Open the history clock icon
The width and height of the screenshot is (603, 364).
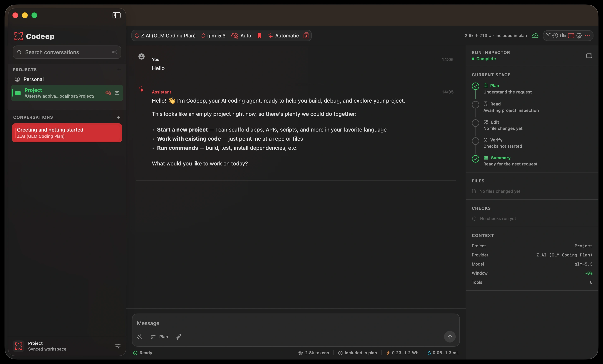coord(555,36)
